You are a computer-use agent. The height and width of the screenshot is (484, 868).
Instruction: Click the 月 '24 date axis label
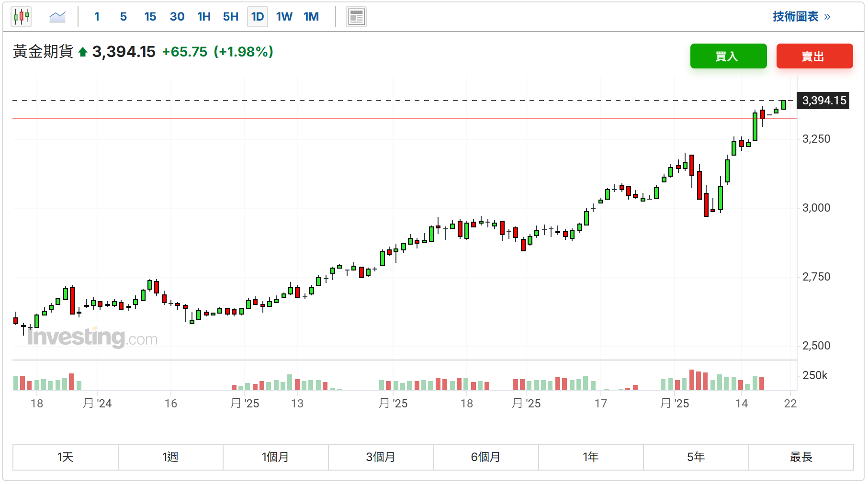tap(97, 404)
